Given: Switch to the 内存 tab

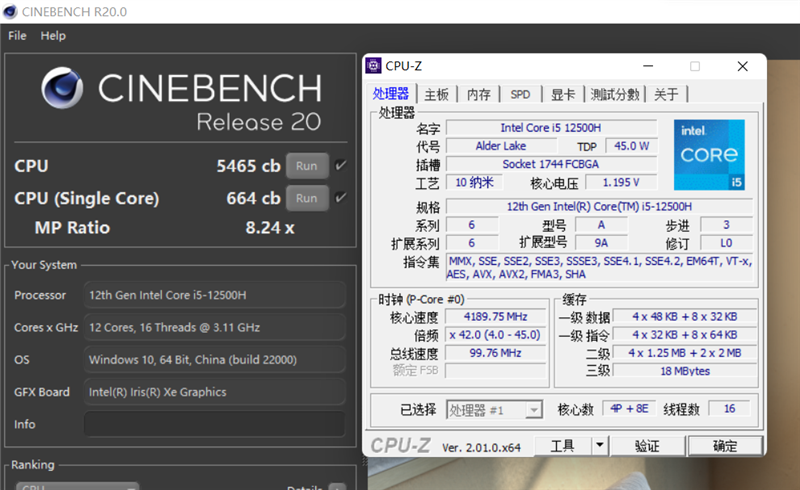Looking at the screenshot, I should pos(479,94).
